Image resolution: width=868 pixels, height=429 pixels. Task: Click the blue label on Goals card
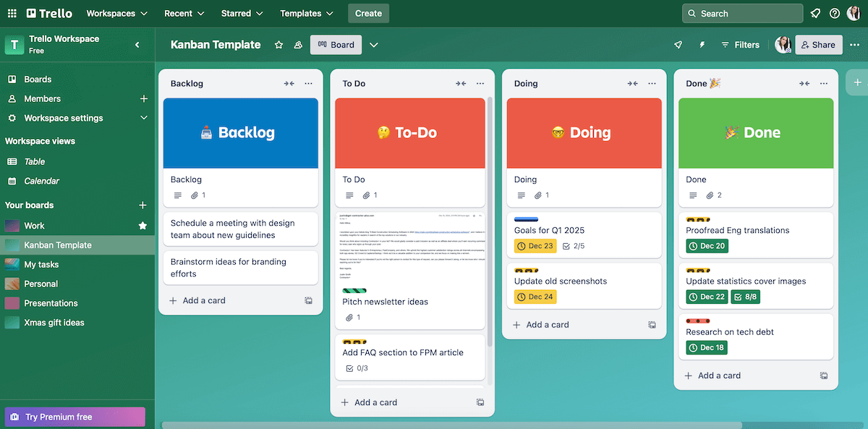[x=526, y=219]
